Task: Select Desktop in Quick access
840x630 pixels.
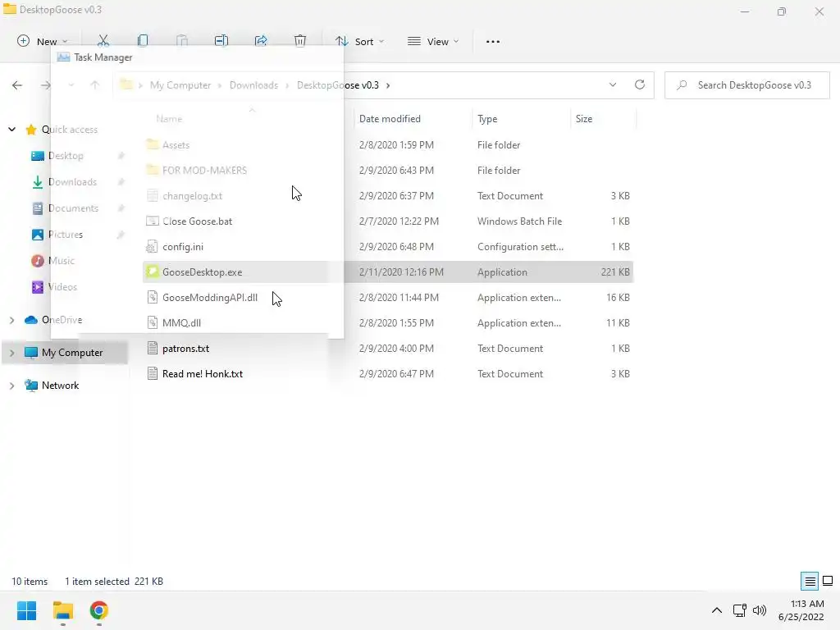Action: [66, 155]
